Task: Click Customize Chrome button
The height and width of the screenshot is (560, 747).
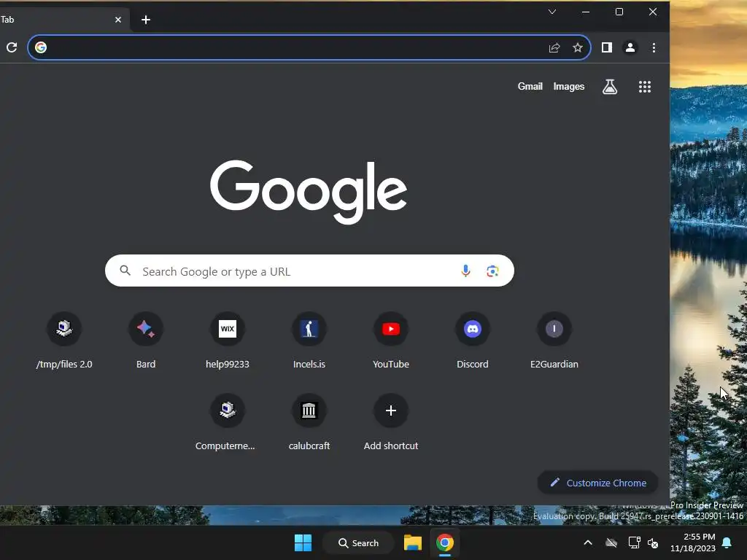Action: 598,483
